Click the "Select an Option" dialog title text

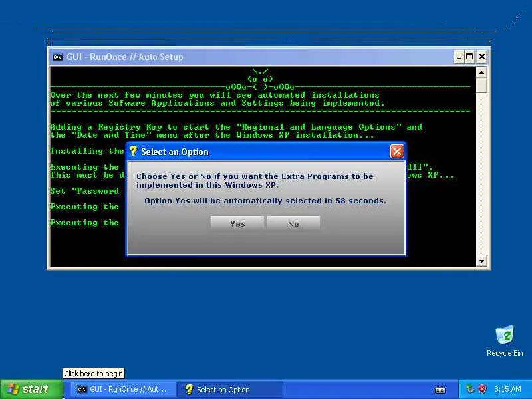point(175,152)
